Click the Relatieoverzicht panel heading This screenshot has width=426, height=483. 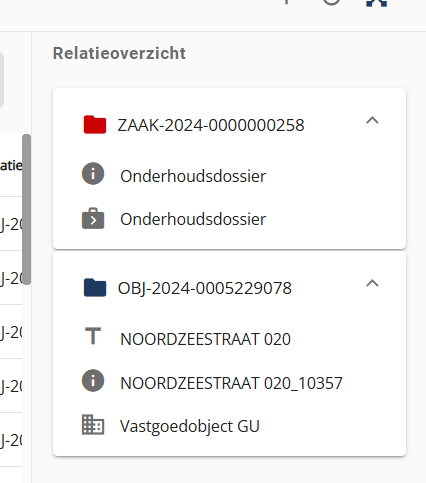coord(119,53)
